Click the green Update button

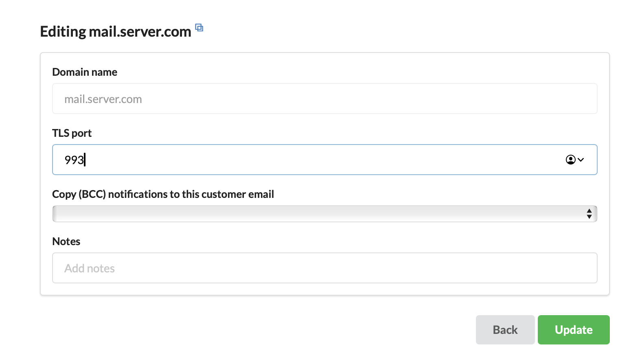pos(574,330)
